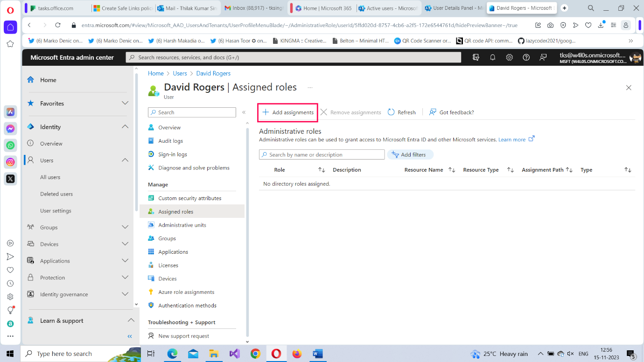Click the Add assignments button

click(x=287, y=112)
